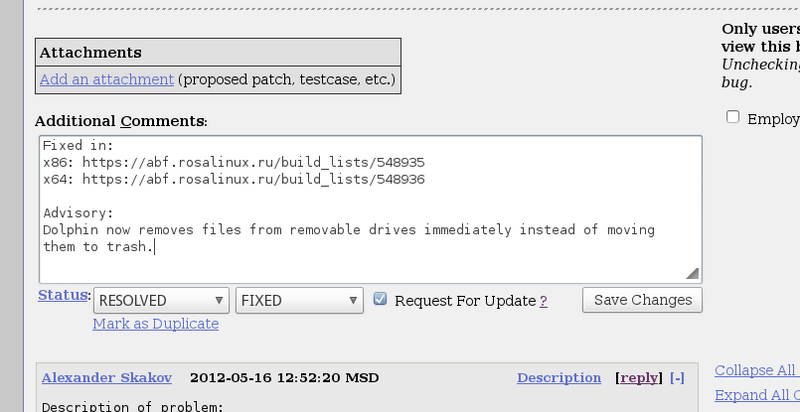Open Alexander Skakov's profile link
The image size is (800, 412).
coord(107,378)
